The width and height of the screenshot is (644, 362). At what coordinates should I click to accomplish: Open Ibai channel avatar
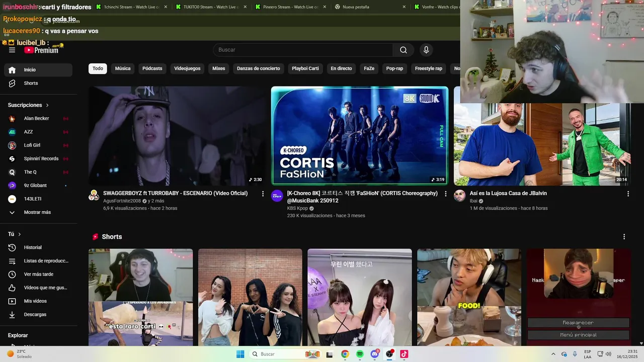(459, 196)
